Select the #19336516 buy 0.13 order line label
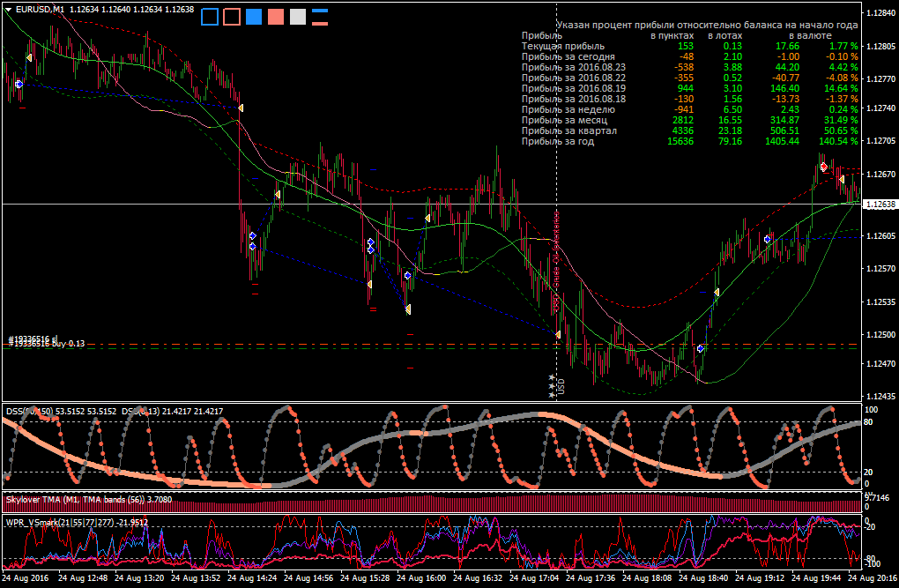The width and height of the screenshot is (899, 588). (47, 344)
